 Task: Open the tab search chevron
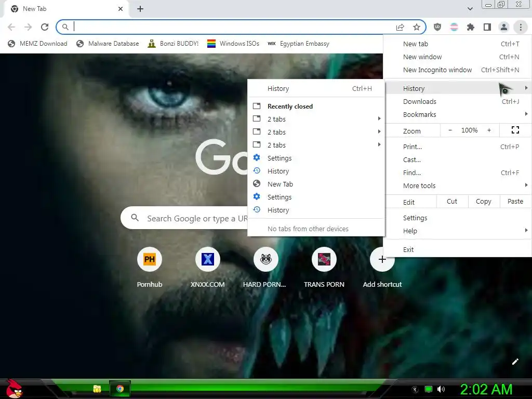470,9
